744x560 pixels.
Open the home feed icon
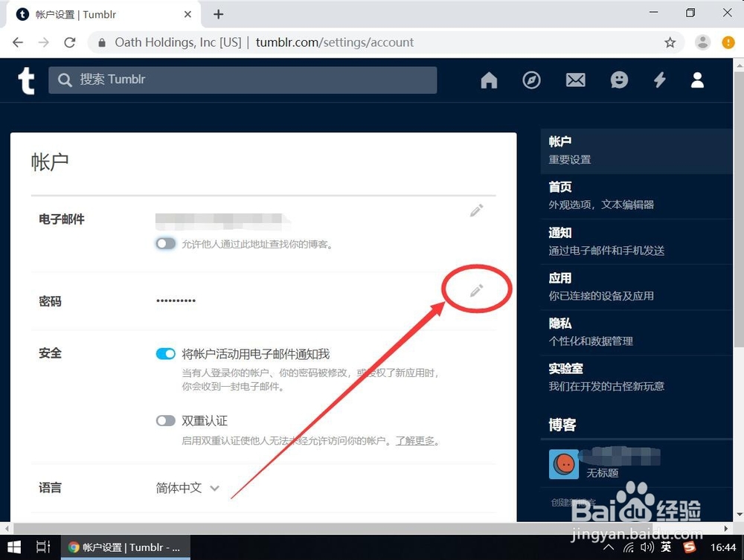click(x=489, y=80)
